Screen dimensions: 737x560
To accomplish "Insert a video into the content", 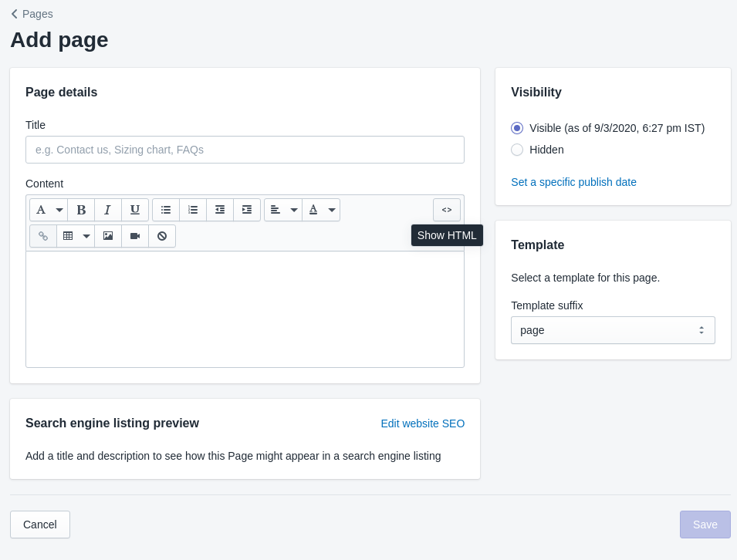I will click(x=134, y=235).
